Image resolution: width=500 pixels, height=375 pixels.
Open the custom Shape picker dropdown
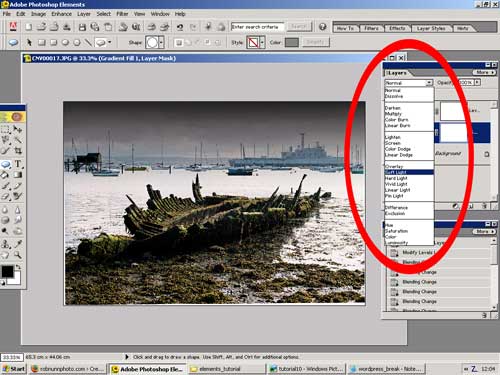[x=161, y=42]
